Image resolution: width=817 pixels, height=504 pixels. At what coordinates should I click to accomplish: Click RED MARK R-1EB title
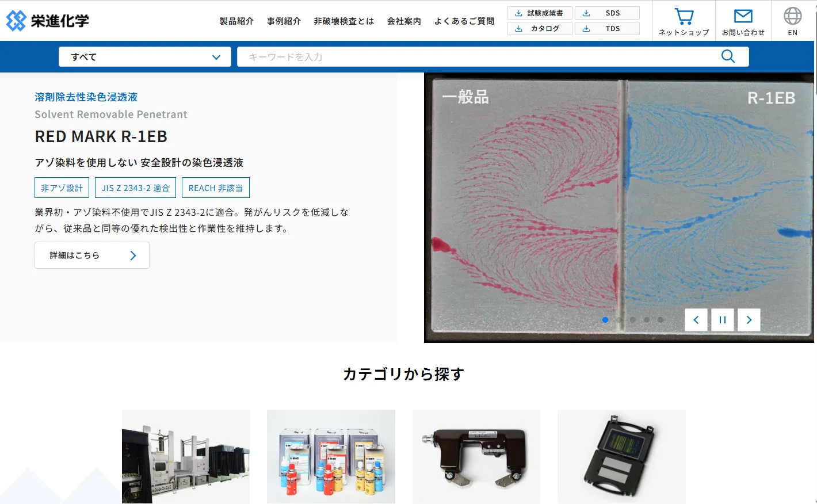click(101, 136)
